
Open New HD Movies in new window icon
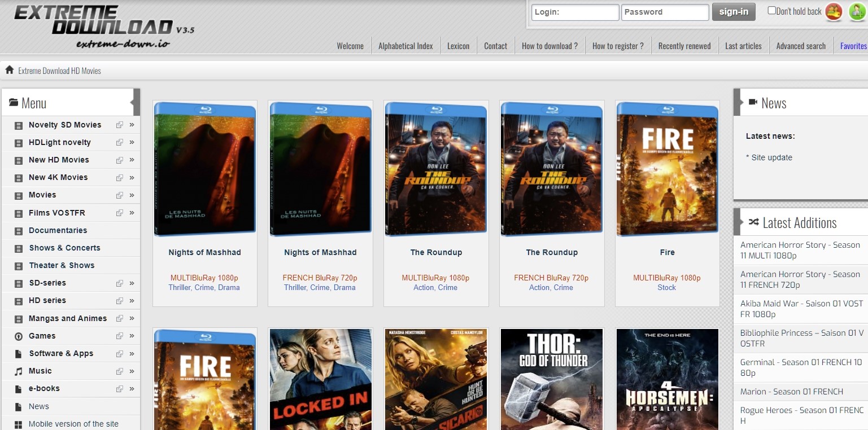119,160
